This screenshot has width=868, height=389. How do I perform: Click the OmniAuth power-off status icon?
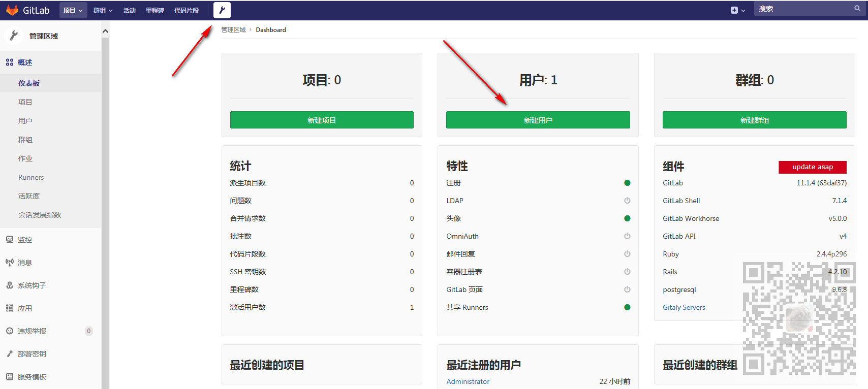click(x=627, y=236)
